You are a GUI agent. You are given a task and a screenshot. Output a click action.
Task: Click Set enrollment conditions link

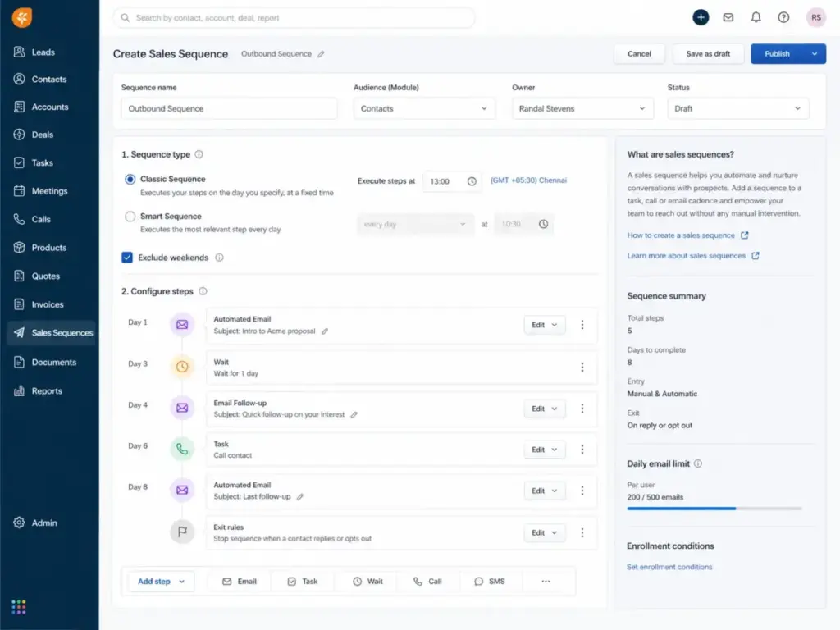click(669, 567)
